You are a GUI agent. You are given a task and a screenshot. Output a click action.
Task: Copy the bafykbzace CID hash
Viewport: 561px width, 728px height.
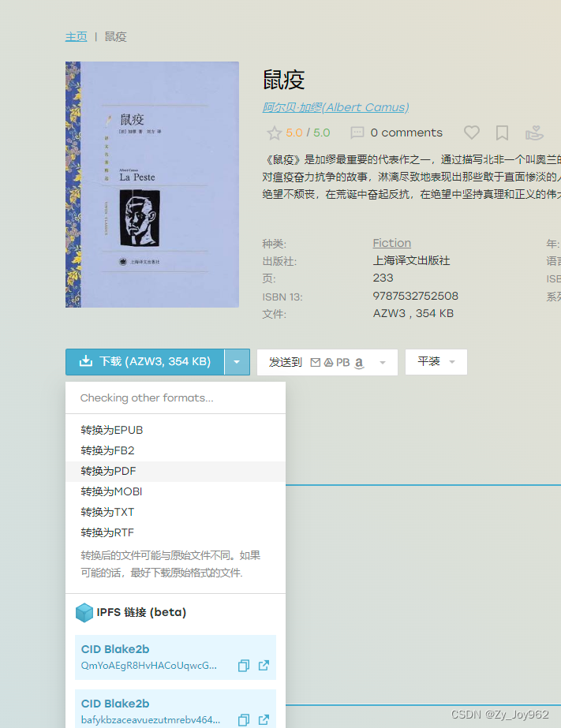tap(243, 720)
